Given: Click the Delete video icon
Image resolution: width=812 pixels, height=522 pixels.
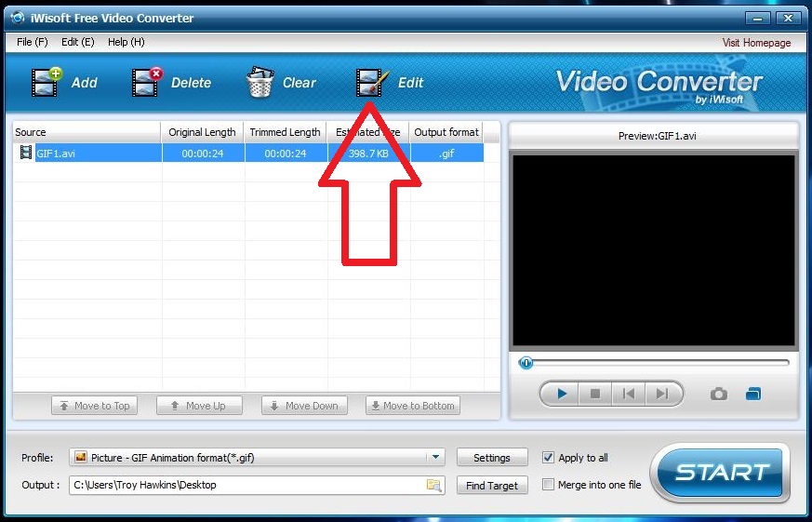Looking at the screenshot, I should point(147,82).
